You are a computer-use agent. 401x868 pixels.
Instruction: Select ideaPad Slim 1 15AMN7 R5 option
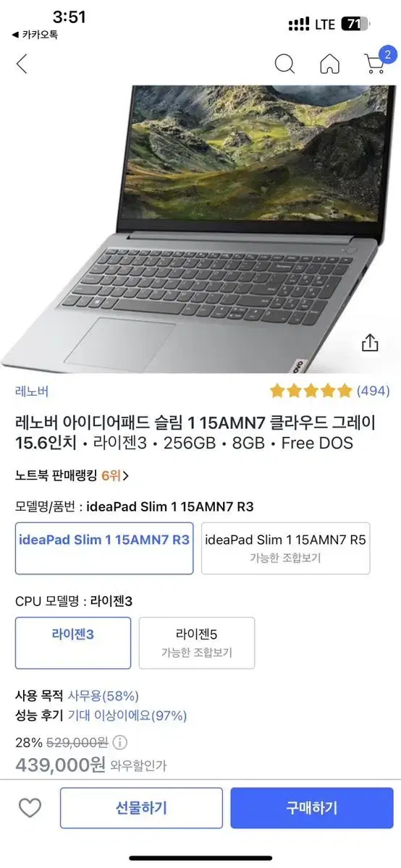(285, 548)
